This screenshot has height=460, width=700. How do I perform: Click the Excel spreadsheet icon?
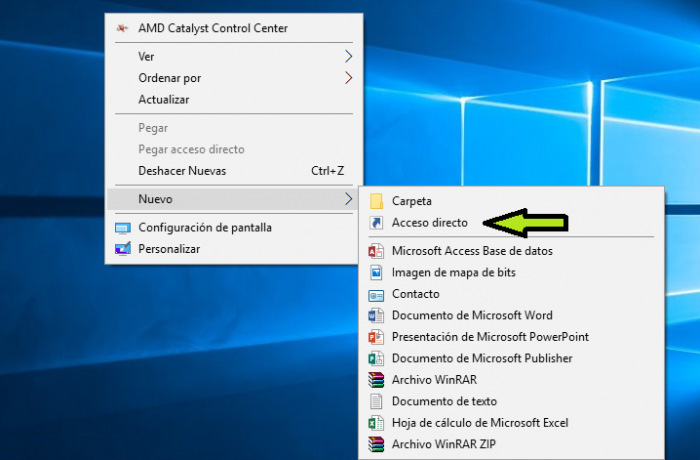(x=376, y=422)
